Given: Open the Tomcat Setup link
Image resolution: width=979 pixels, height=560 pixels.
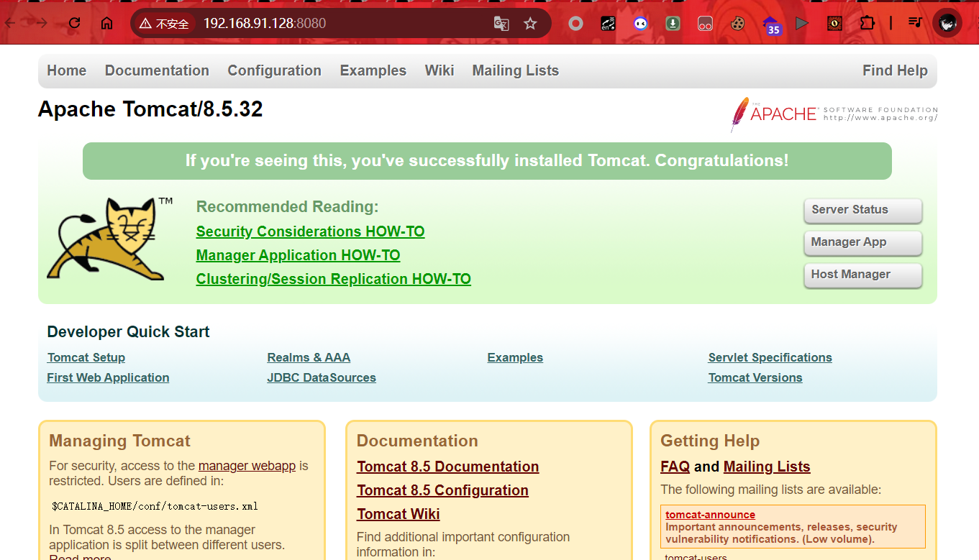Looking at the screenshot, I should [86, 357].
